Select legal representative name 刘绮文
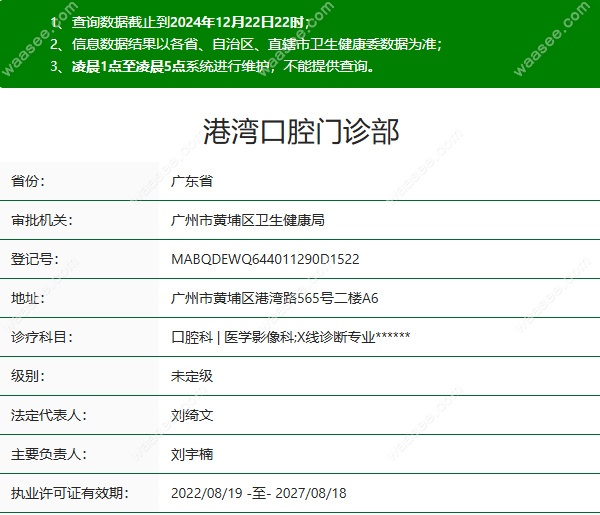Image resolution: width=600 pixels, height=515 pixels. click(x=192, y=415)
